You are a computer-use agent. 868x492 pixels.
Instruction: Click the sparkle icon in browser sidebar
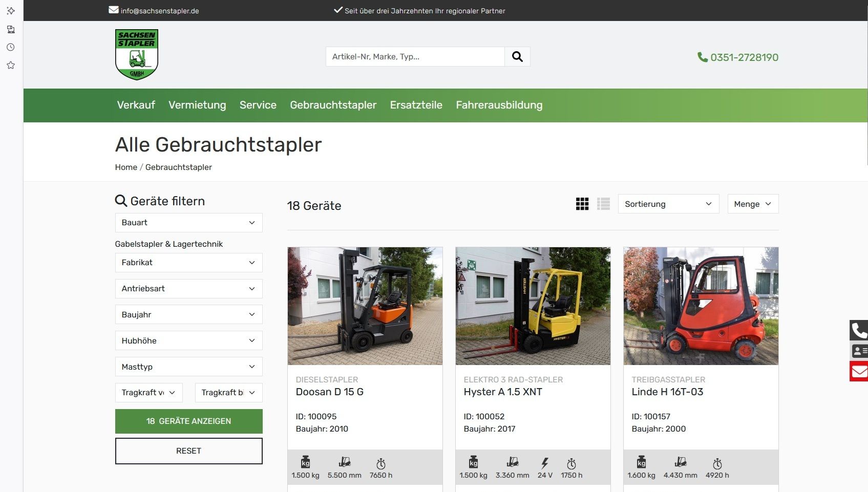pos(11,11)
